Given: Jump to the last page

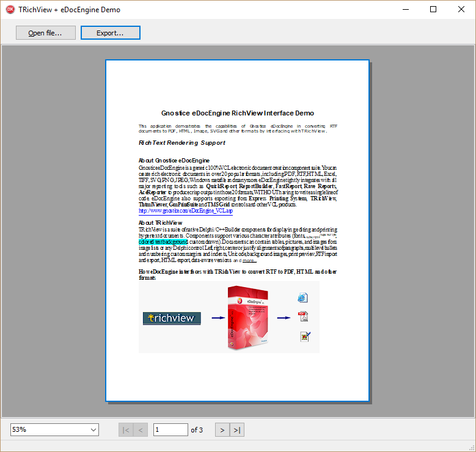Looking at the screenshot, I should point(238,430).
